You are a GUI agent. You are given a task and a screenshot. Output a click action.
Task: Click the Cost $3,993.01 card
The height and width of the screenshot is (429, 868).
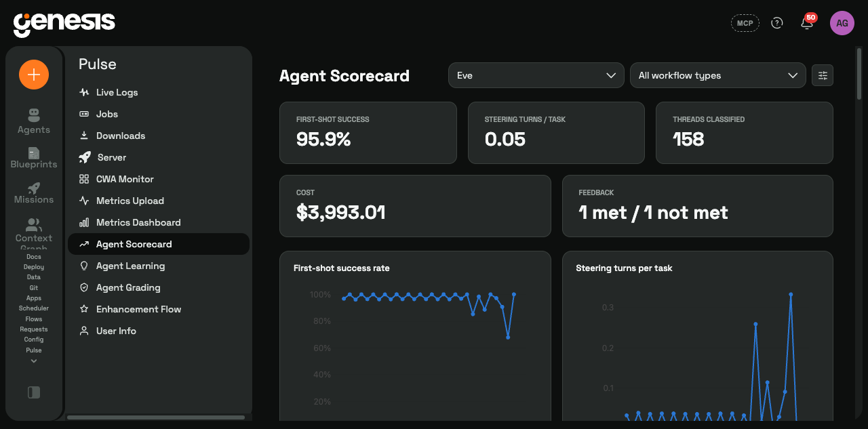415,206
